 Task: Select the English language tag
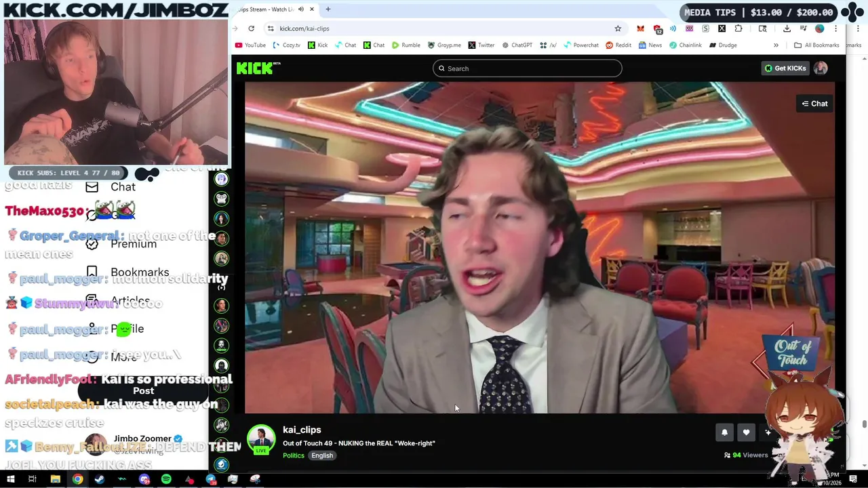click(322, 455)
